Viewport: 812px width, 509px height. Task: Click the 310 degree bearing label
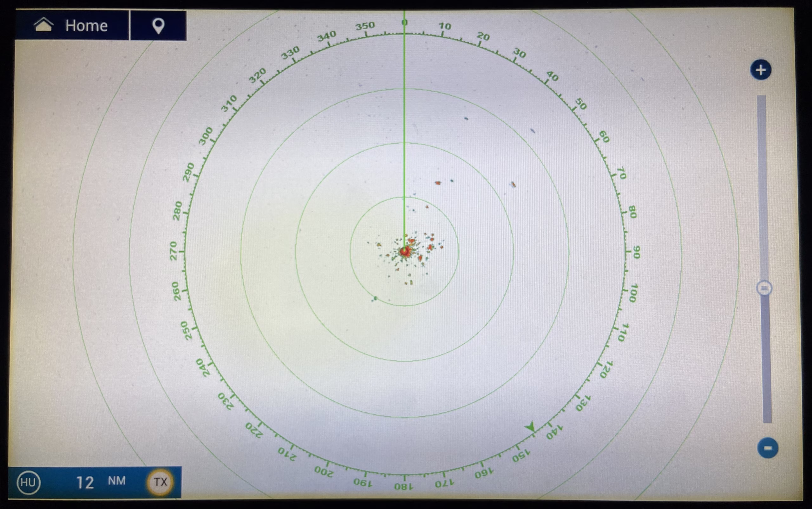(229, 103)
